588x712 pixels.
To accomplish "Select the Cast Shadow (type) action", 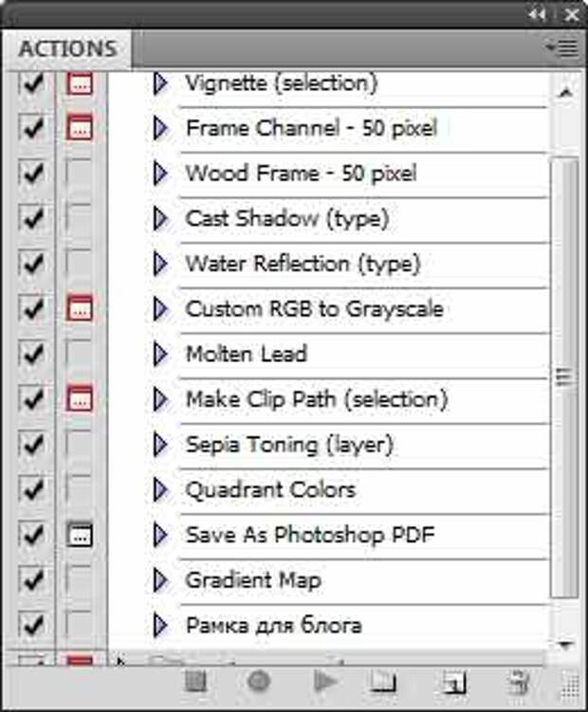I will [x=286, y=218].
